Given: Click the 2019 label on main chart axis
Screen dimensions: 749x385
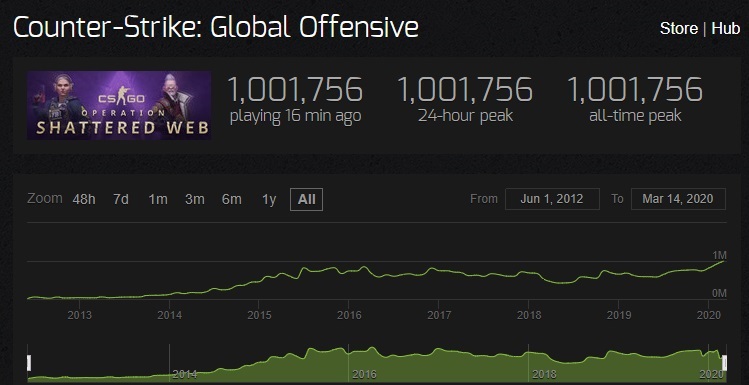Looking at the screenshot, I should (x=618, y=315).
